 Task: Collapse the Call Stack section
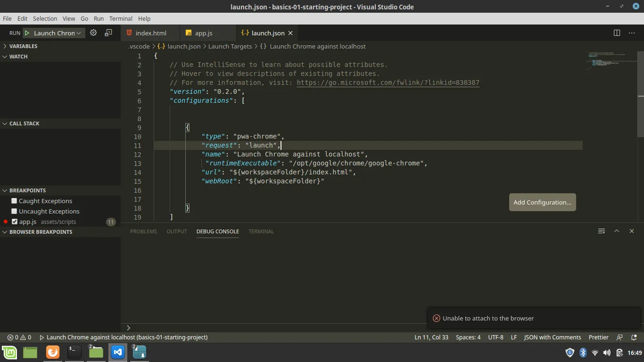click(x=24, y=123)
